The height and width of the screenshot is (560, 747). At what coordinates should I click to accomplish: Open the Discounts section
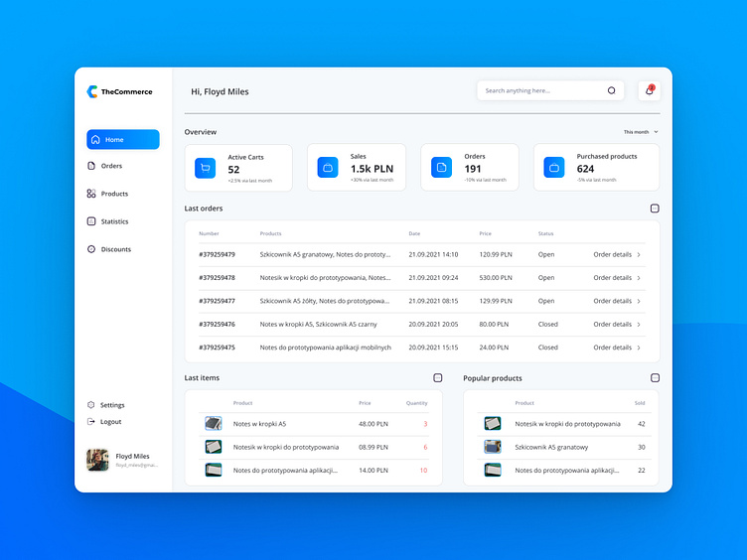point(115,249)
